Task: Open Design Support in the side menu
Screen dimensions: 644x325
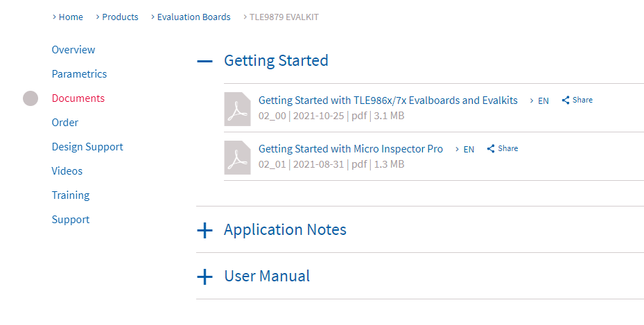Action: [x=87, y=146]
